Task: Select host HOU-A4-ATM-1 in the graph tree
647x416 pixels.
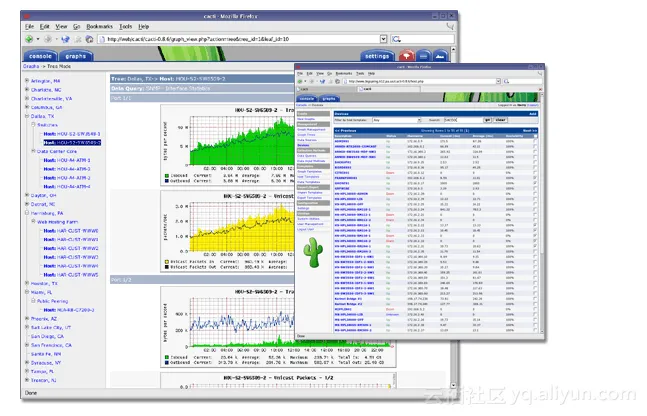Action: pos(67,160)
